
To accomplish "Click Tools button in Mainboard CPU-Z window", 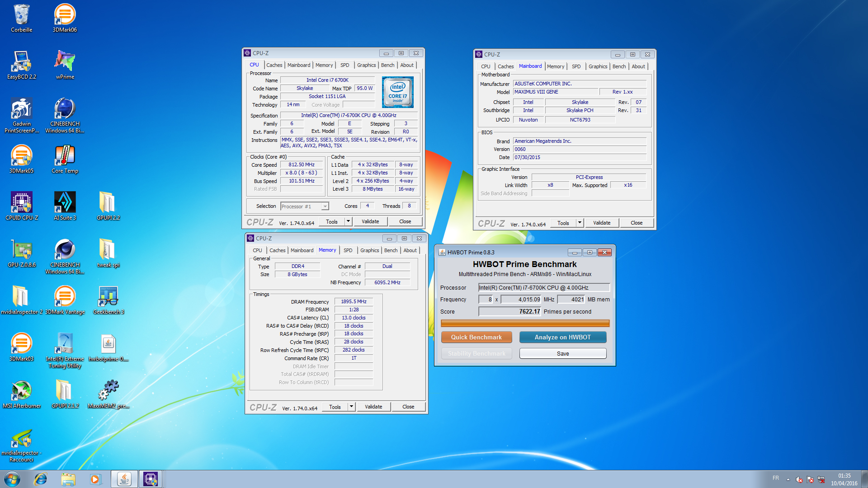I will 563,223.
